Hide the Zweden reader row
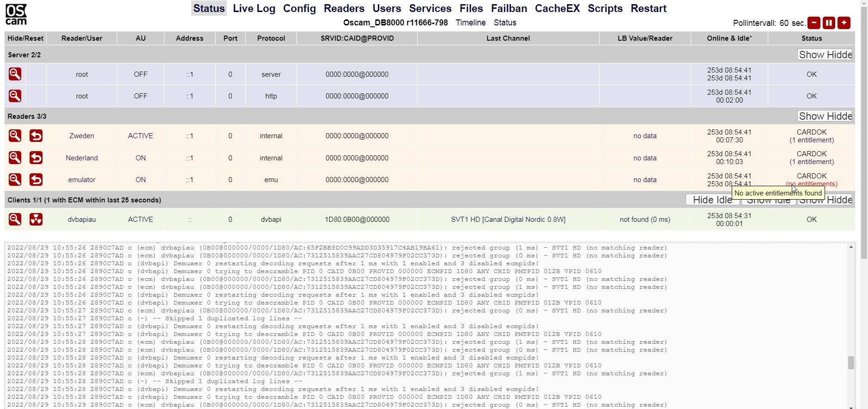Screen dimensions: 868x409 click(x=15, y=135)
